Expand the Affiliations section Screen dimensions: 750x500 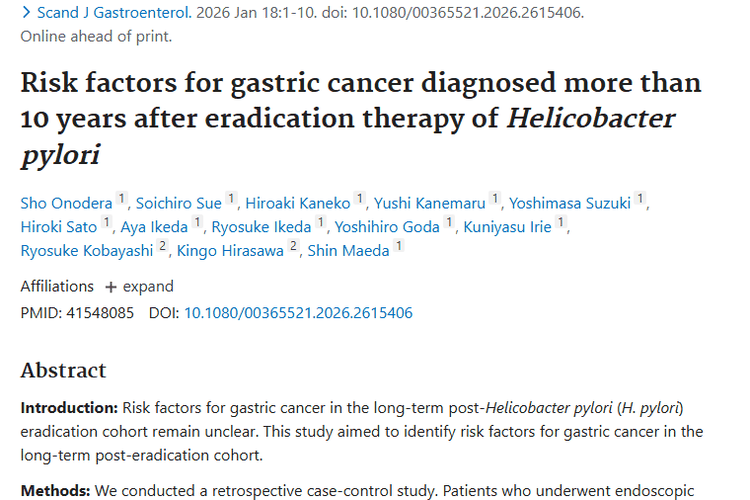pyautogui.click(x=140, y=286)
